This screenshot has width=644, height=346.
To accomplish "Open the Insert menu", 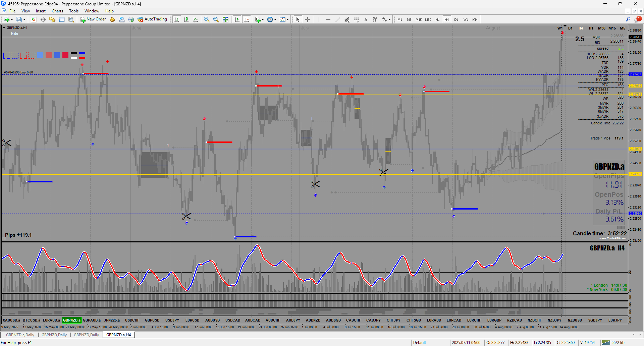I will pyautogui.click(x=41, y=11).
